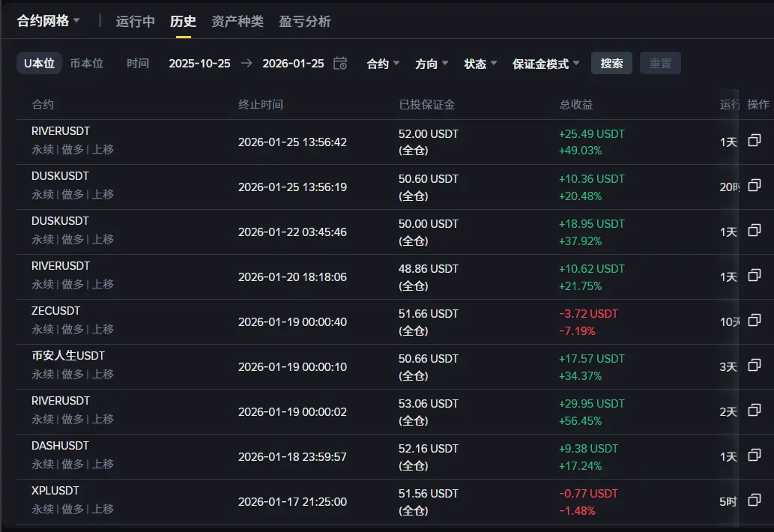Open the 保证金模式 filter dropdown
The width and height of the screenshot is (774, 532).
point(545,64)
